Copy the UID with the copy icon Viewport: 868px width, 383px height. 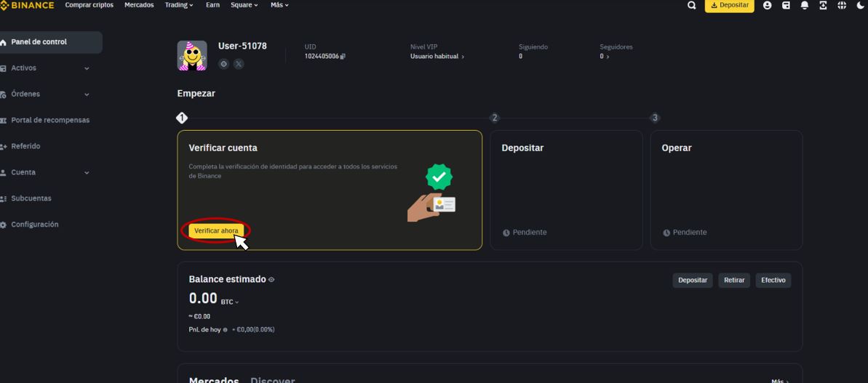(x=343, y=57)
